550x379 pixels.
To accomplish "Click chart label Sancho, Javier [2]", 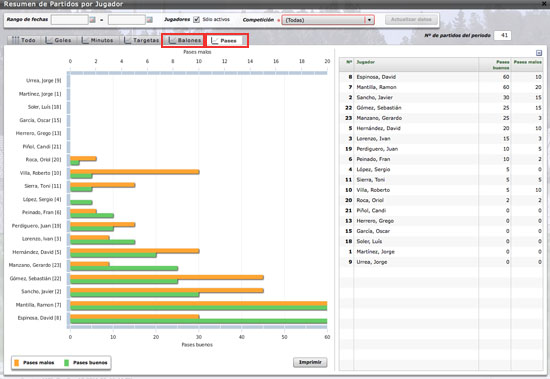I will click(41, 292).
